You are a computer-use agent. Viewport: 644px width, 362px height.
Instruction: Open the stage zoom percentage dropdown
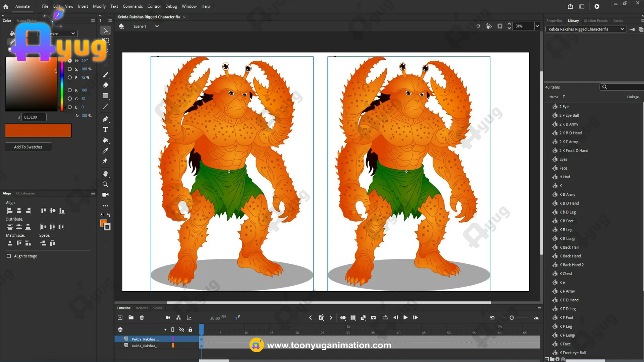point(537,26)
